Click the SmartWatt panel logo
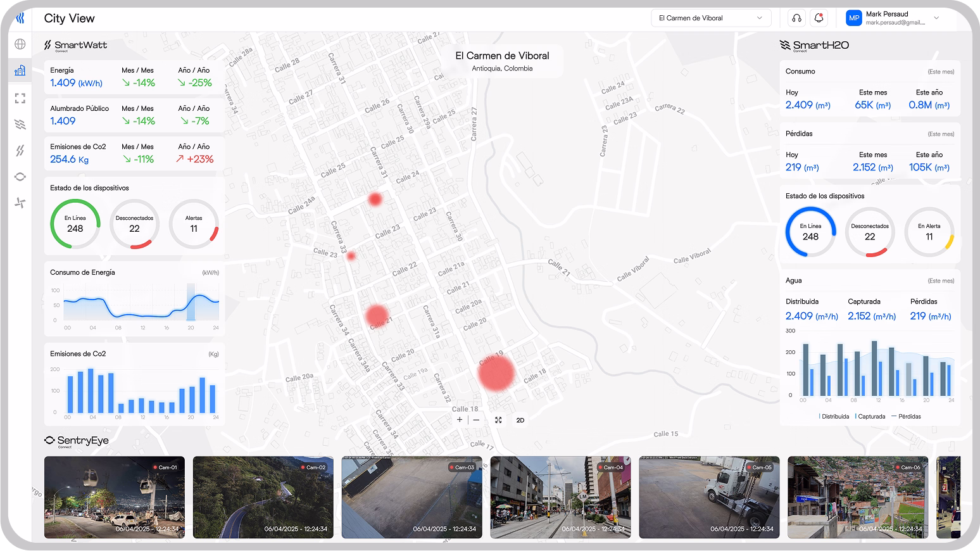Viewport: 980px width, 551px height. (x=75, y=46)
